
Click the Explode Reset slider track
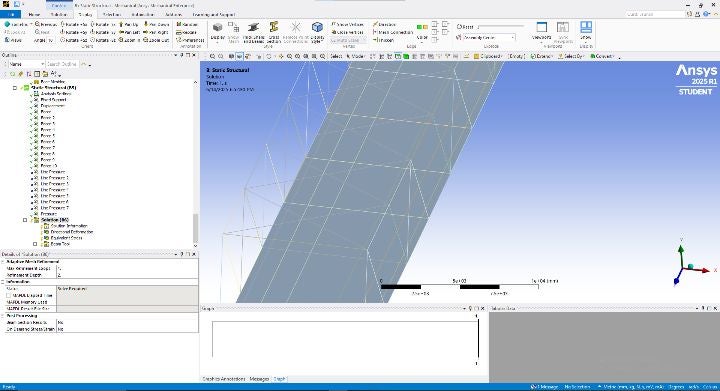(501, 27)
